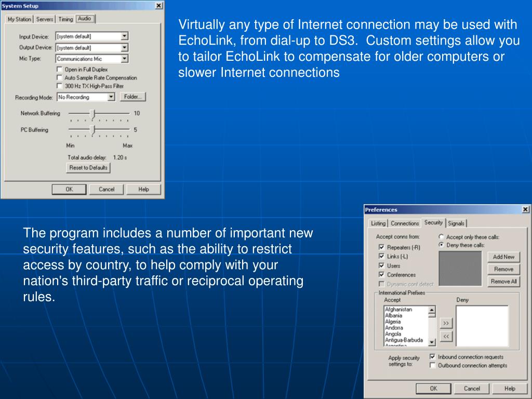Expand the Mic Type dropdown

[125, 59]
